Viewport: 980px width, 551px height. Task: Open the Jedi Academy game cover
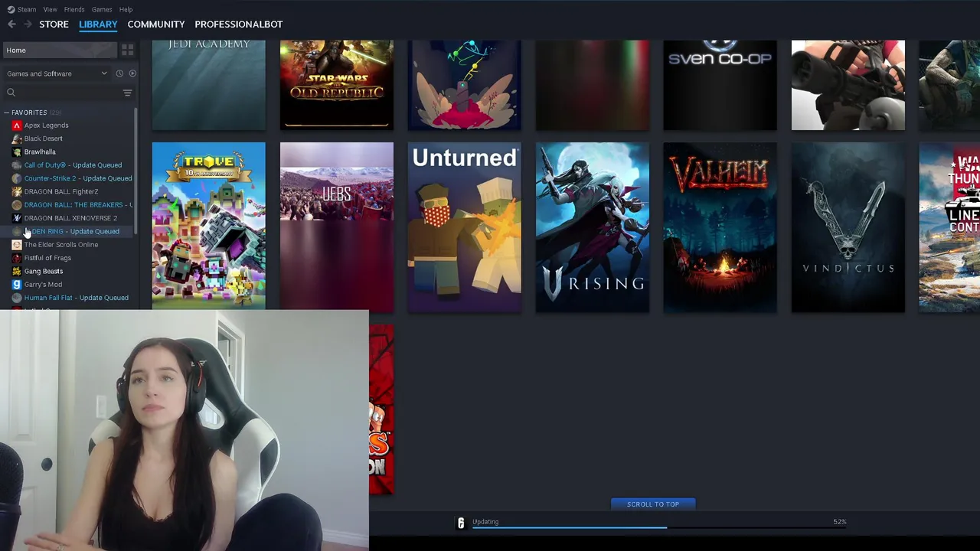209,85
